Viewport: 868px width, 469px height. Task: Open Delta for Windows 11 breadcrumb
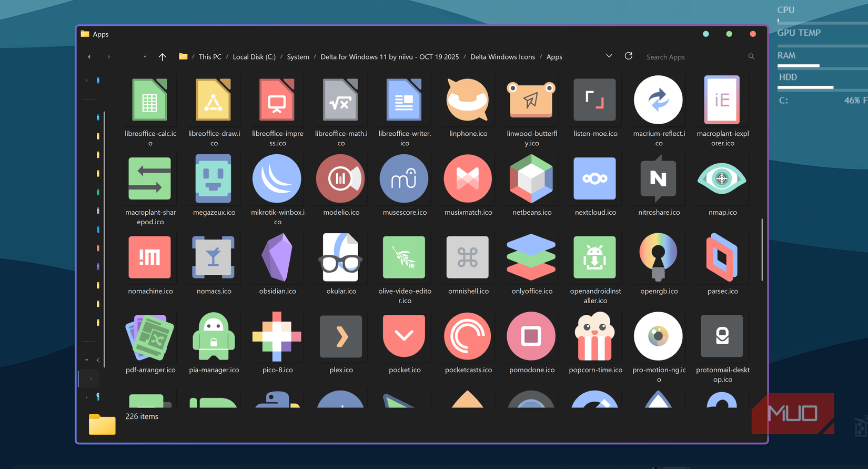coord(390,57)
